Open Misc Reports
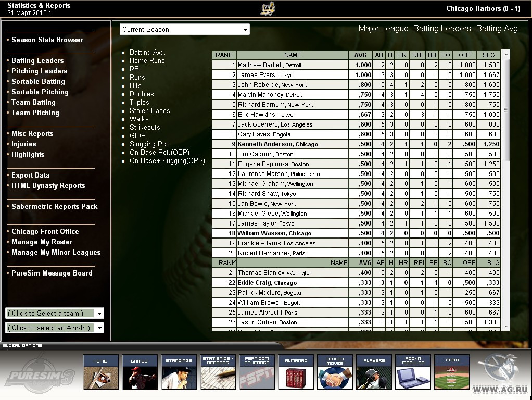Viewport: 532px width, 400px height. click(x=32, y=133)
